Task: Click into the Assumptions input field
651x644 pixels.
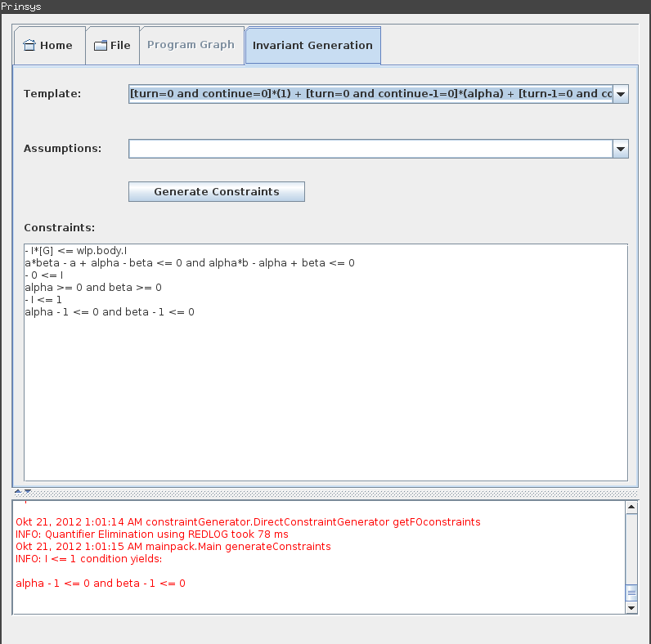Action: click(x=370, y=149)
